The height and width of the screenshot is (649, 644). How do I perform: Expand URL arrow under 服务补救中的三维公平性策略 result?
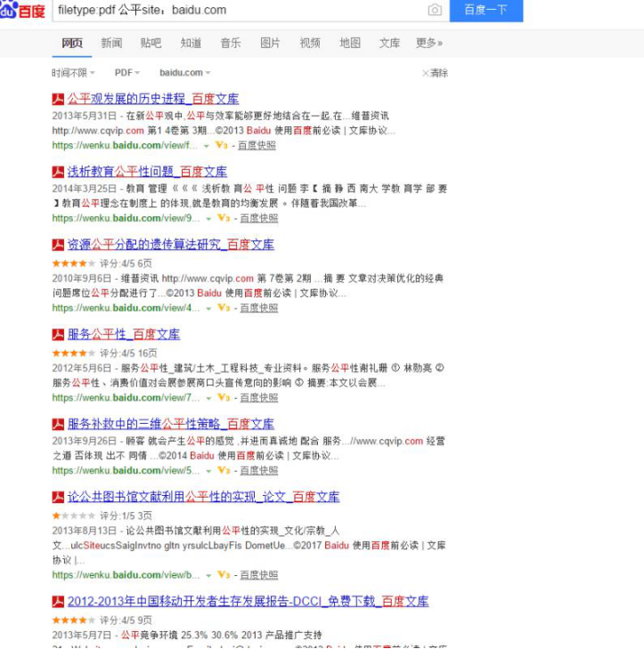pos(208,472)
